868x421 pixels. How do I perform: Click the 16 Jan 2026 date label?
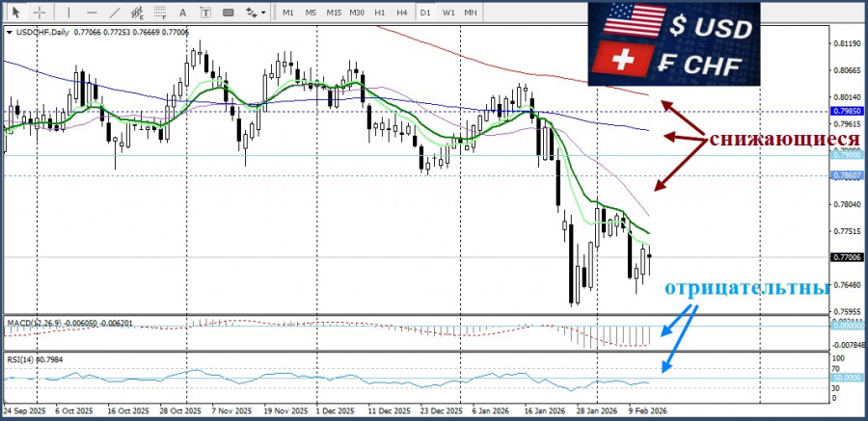tap(543, 412)
